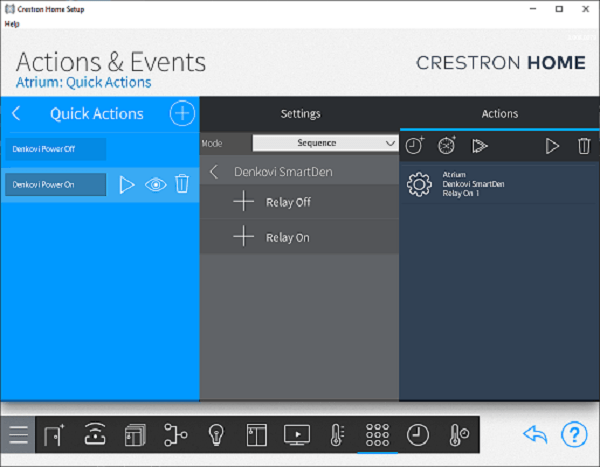Delete the Denkovi Power On quick action
The width and height of the screenshot is (600, 467).
tap(182, 184)
